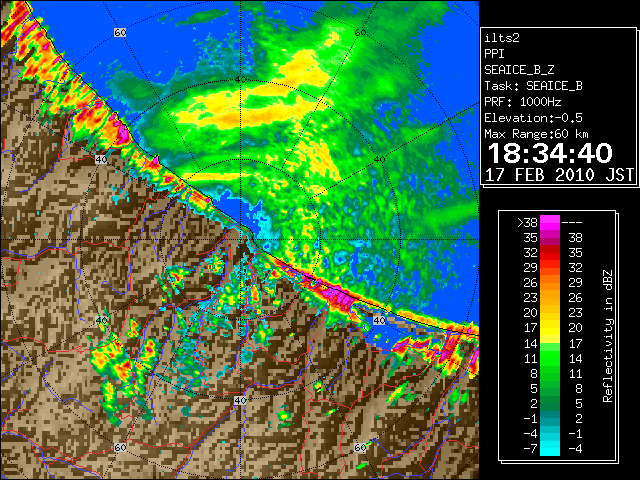Image resolution: width=640 pixels, height=480 pixels.
Task: Click the 18:34:40 timestamp
Action: [x=550, y=153]
